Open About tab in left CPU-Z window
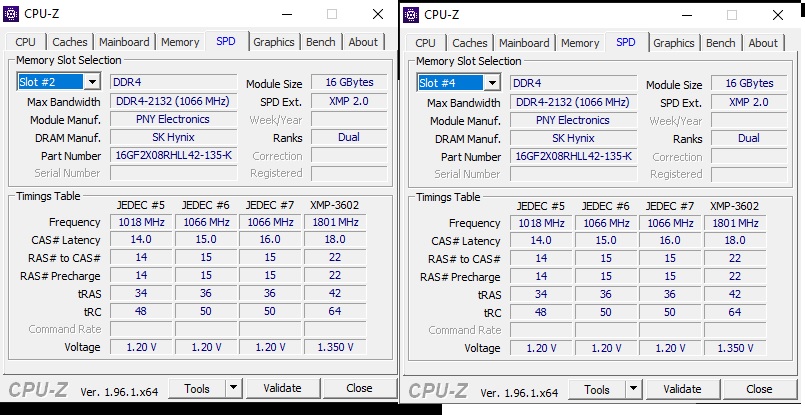The width and height of the screenshot is (805, 415). click(363, 42)
